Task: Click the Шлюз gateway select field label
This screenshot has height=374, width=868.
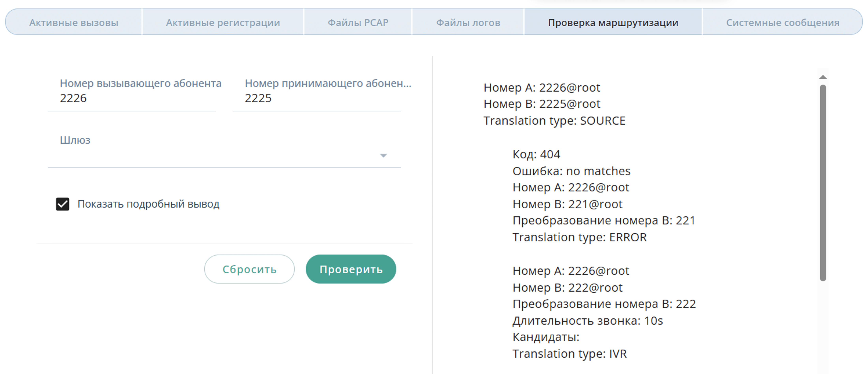Action: tap(75, 140)
